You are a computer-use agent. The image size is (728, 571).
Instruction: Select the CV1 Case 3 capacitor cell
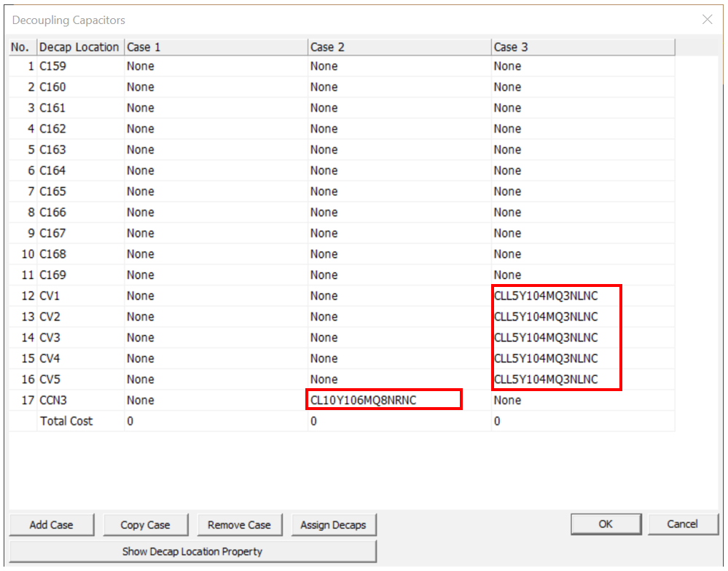pyautogui.click(x=546, y=296)
